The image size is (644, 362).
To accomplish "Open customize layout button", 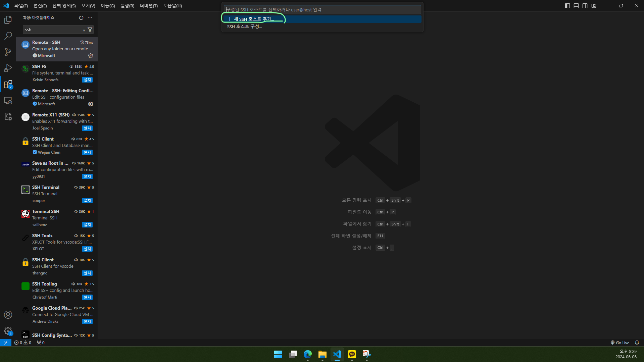I will point(594,6).
